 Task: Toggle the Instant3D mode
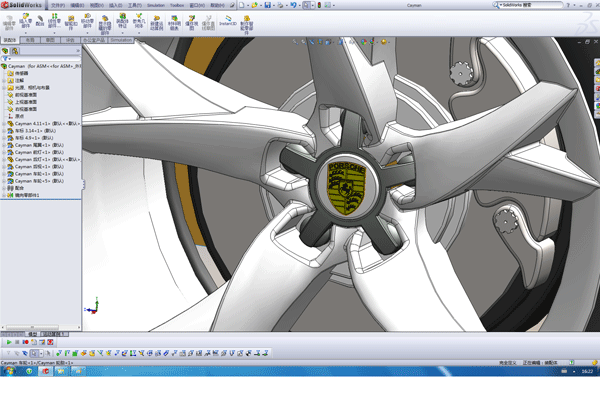(x=228, y=21)
